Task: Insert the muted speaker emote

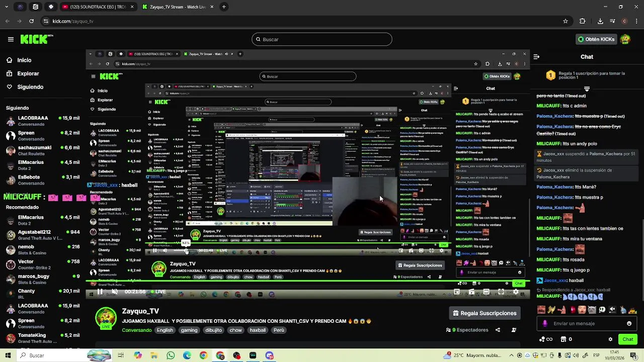Action: coord(612,310)
